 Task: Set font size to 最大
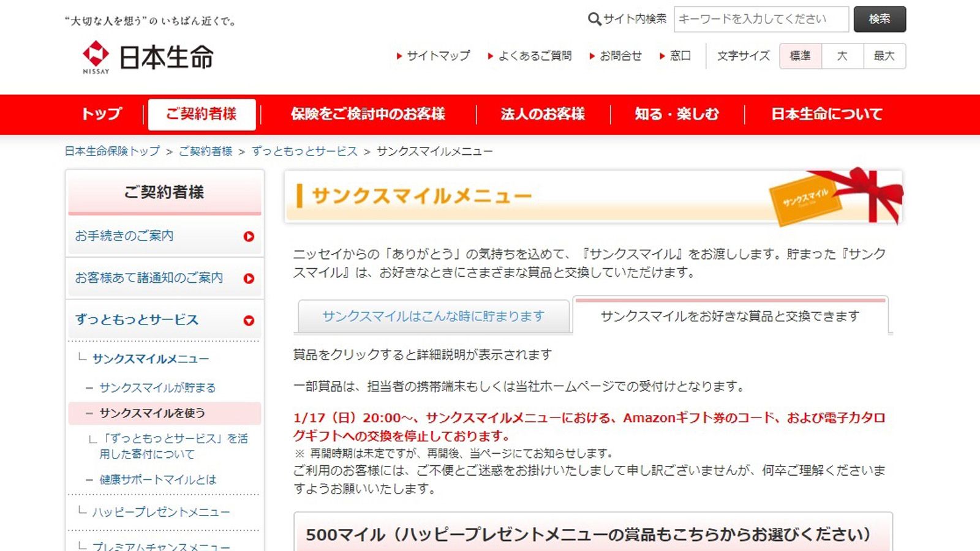coord(884,56)
